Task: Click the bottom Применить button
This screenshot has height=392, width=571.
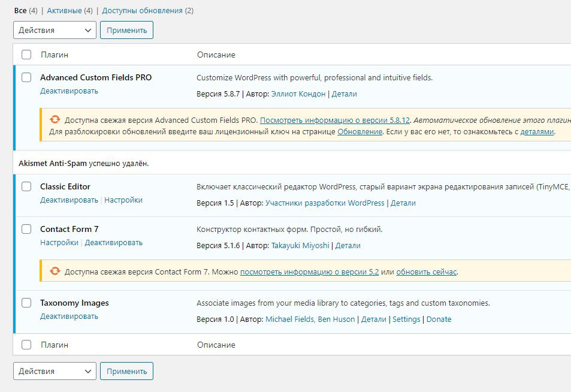Action: tap(127, 371)
